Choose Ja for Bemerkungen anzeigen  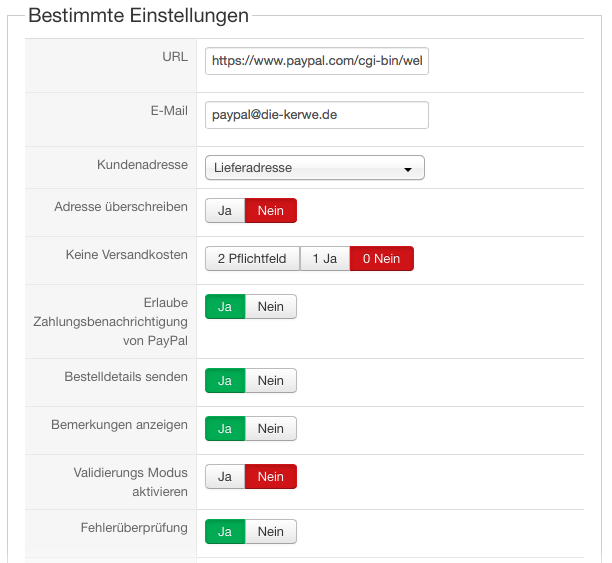[225, 429]
